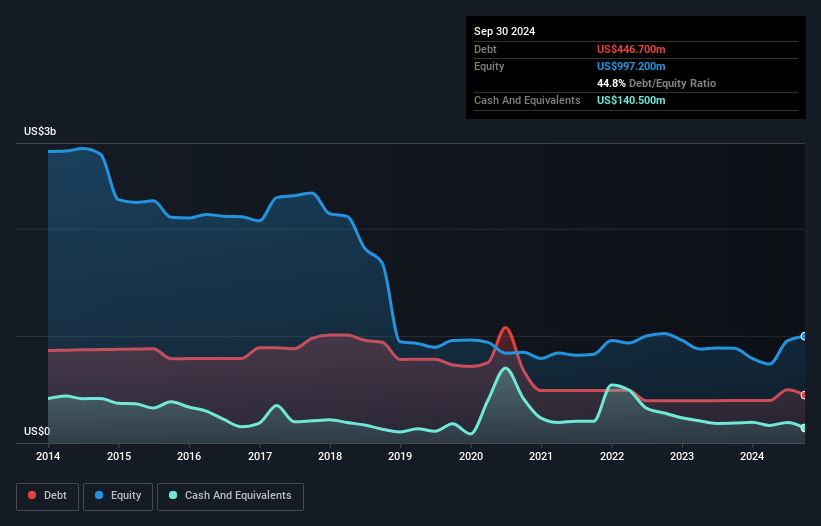Click the 2024 x-axis label

click(x=752, y=456)
